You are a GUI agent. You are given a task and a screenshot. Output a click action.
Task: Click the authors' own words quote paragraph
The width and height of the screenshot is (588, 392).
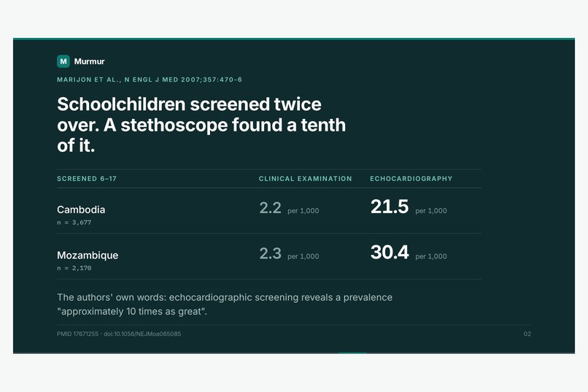click(225, 304)
